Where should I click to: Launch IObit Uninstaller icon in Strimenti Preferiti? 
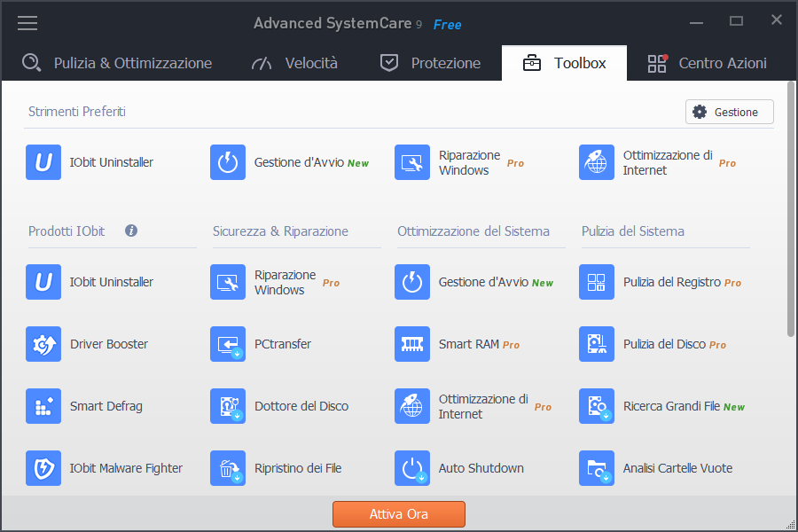43,162
